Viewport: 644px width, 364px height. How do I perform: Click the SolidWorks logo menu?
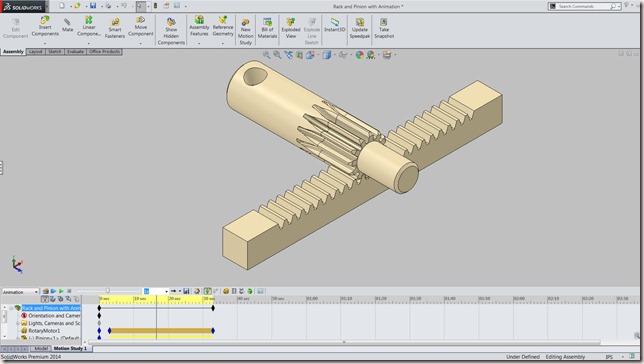point(23,7)
